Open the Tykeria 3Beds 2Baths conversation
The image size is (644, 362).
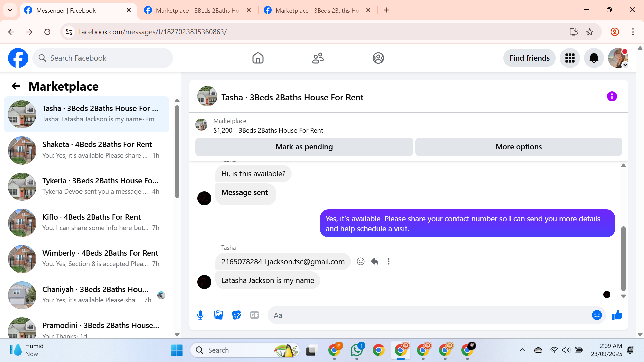[x=87, y=187]
